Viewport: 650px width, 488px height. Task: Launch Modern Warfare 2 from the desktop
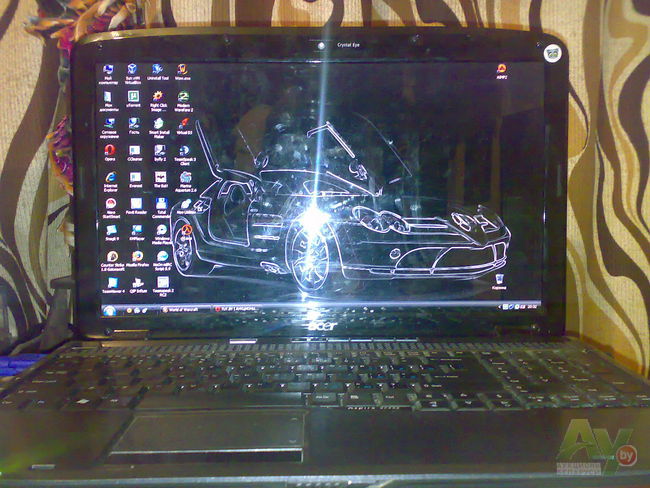coord(183,97)
